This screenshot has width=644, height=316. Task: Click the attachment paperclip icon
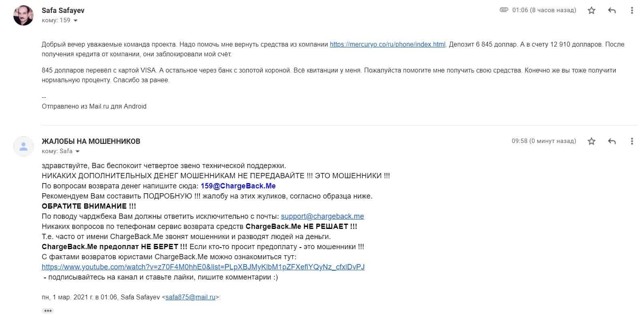pos(504,10)
